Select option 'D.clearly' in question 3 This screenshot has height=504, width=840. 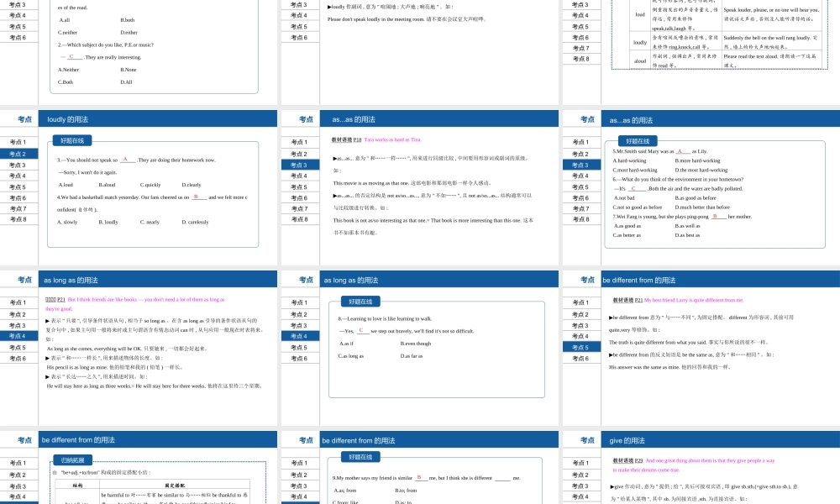pos(192,185)
